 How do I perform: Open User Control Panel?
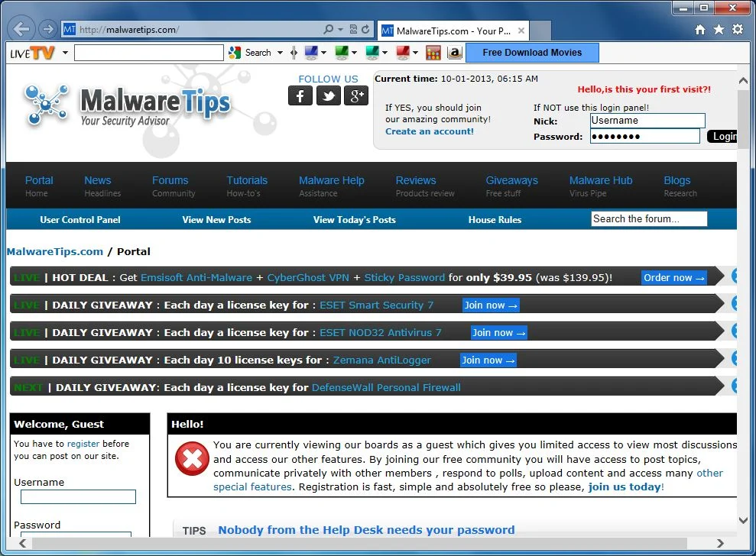pos(80,220)
